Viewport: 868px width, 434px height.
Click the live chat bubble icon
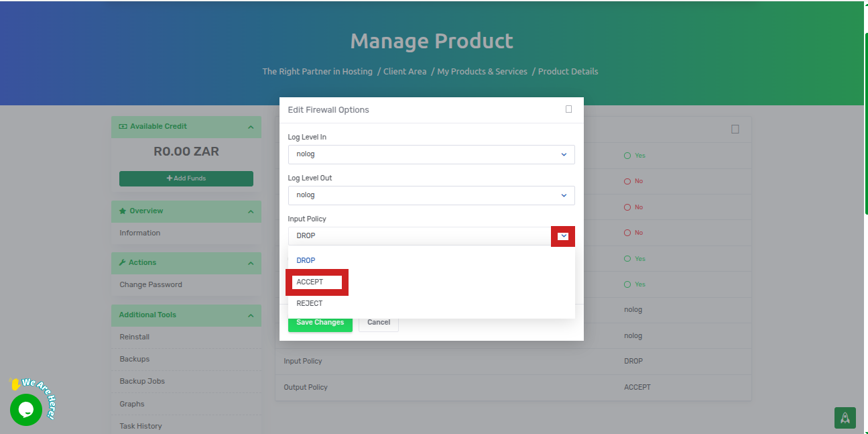[x=26, y=409]
